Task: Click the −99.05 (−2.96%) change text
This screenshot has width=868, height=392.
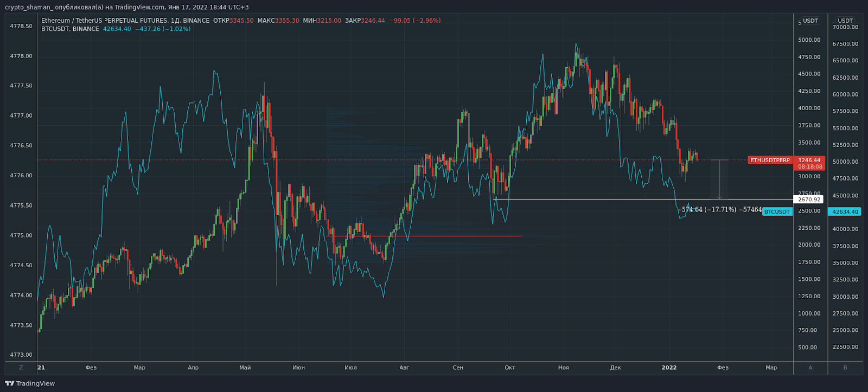Action: (415, 21)
